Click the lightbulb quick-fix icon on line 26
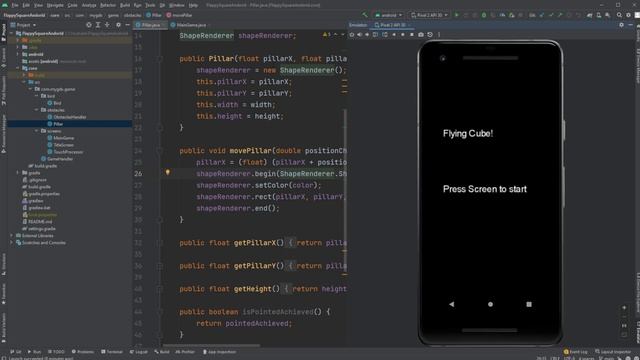Screen dimensions: 640x360 pos(167,172)
